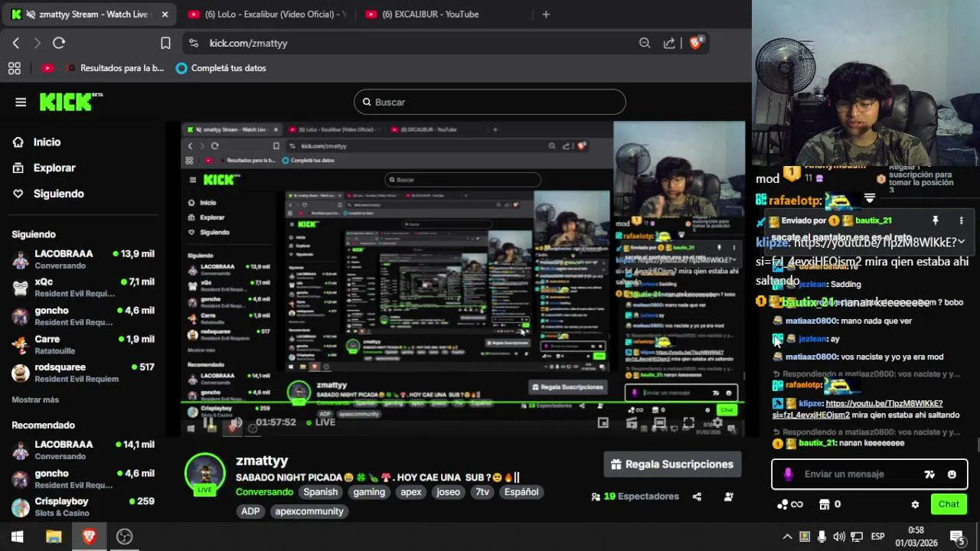Click the Regala Suscripciones button
Image resolution: width=980 pixels, height=551 pixels.
click(674, 465)
